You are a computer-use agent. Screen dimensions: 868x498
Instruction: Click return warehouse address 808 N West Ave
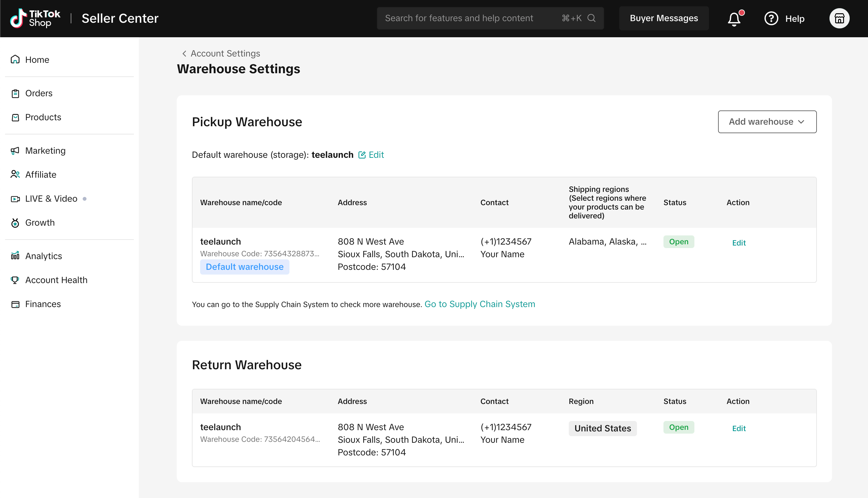coord(371,427)
